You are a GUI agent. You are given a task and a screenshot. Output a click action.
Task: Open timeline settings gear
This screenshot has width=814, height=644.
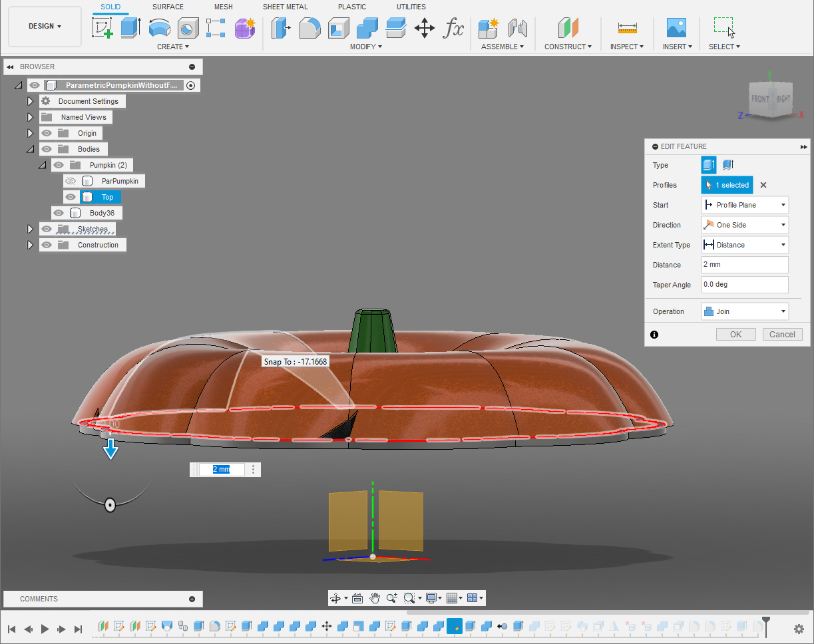(x=799, y=629)
